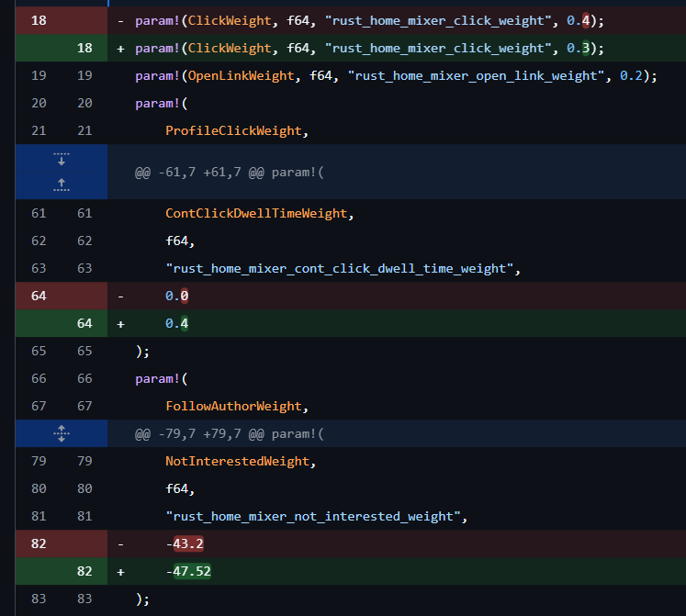Click "ClickWeight" in the removed line 18
Viewport: 686px width, 616px height.
pos(230,20)
